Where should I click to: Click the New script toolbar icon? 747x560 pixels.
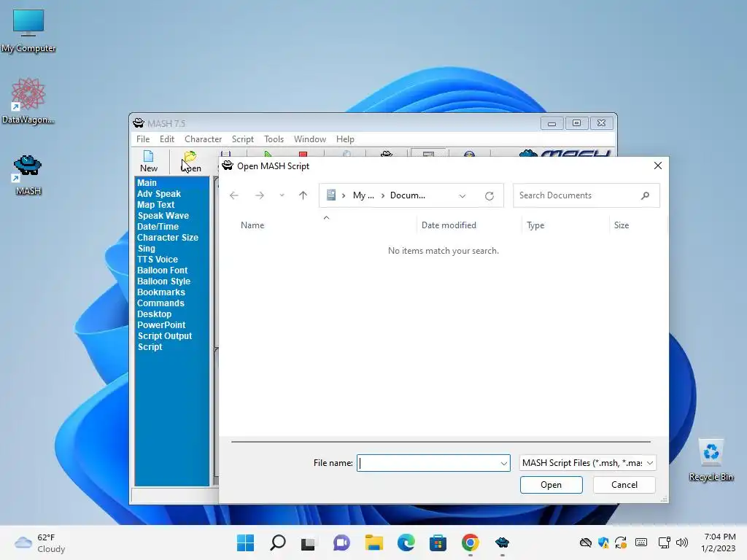point(149,161)
